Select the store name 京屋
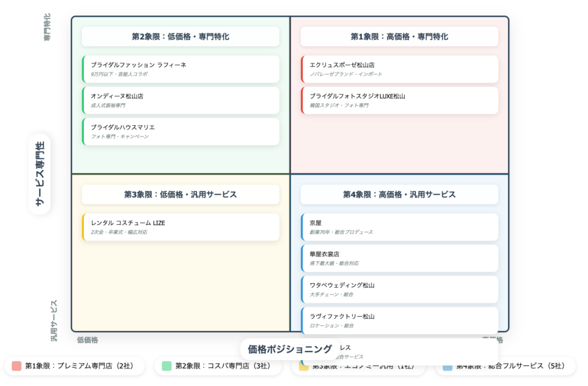This screenshot has width=588, height=386. coord(316,223)
